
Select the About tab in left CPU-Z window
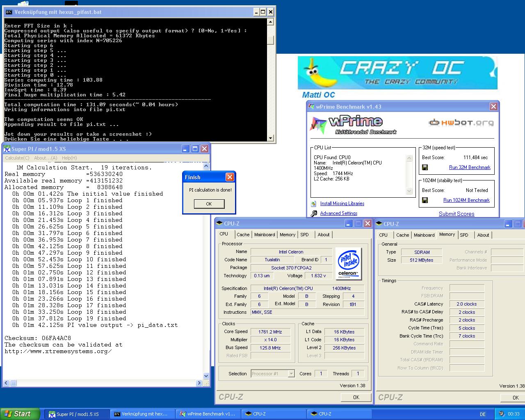[x=324, y=235]
